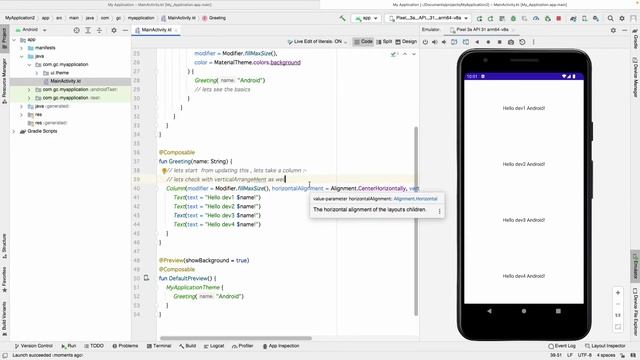Expand the manifests folder
Screen dimensions: 640x360
[x=22, y=48]
